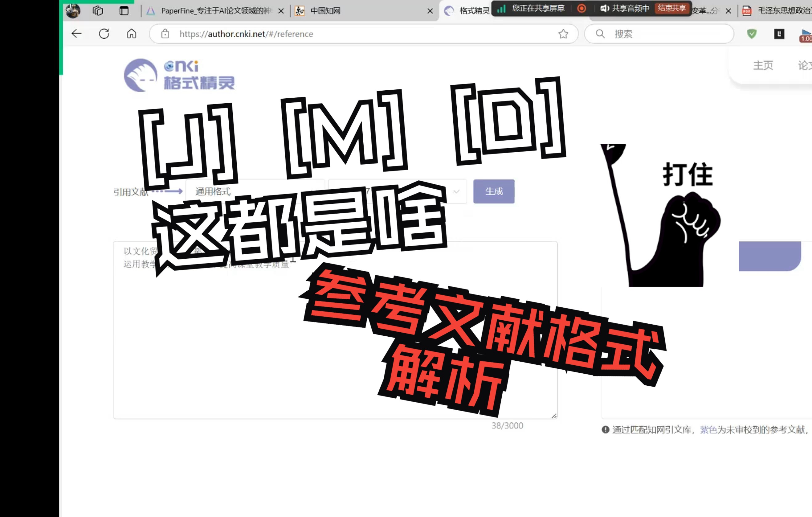
Task: Click inside the reference text area
Action: [335, 330]
